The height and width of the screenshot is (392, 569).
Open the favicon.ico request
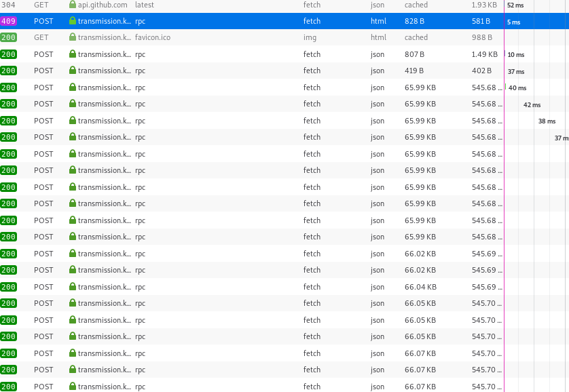click(x=153, y=37)
